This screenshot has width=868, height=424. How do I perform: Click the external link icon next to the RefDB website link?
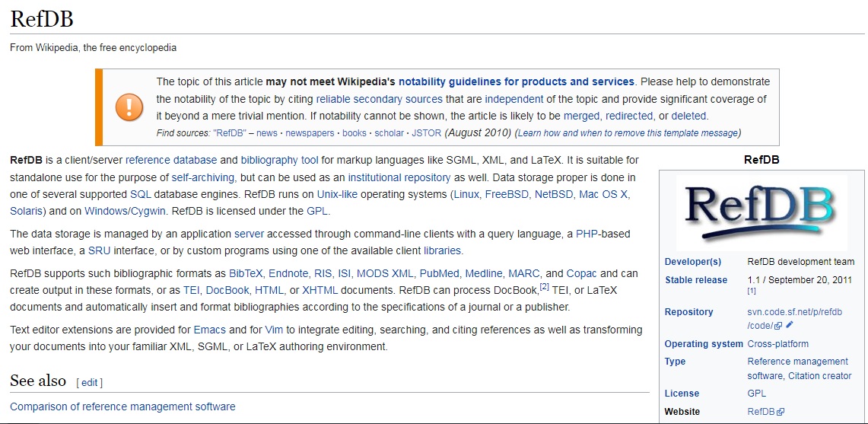click(781, 412)
